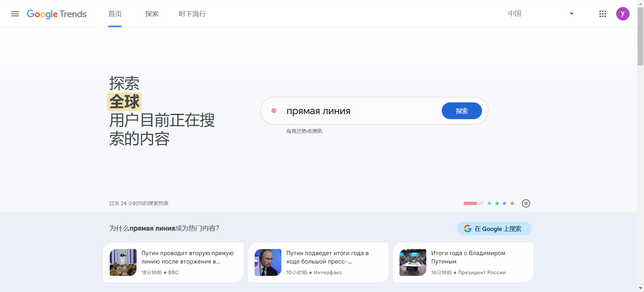644x292 pixels.
Task: Click the BBC article thumbnail image
Action: (123, 262)
